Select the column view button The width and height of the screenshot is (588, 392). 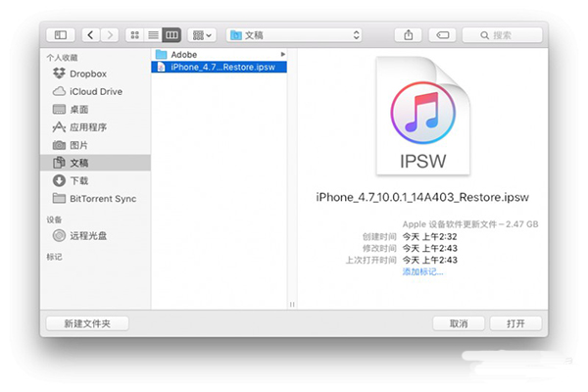pyautogui.click(x=171, y=35)
